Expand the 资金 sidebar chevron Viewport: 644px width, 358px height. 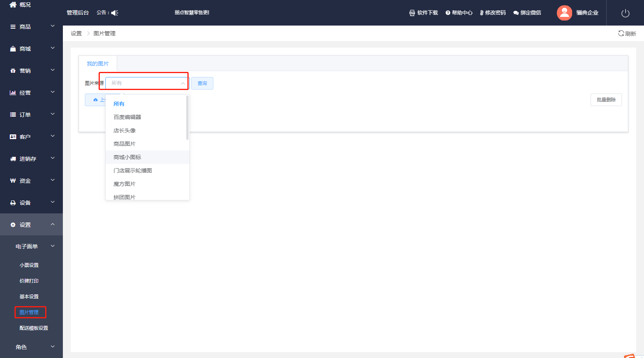(53, 180)
